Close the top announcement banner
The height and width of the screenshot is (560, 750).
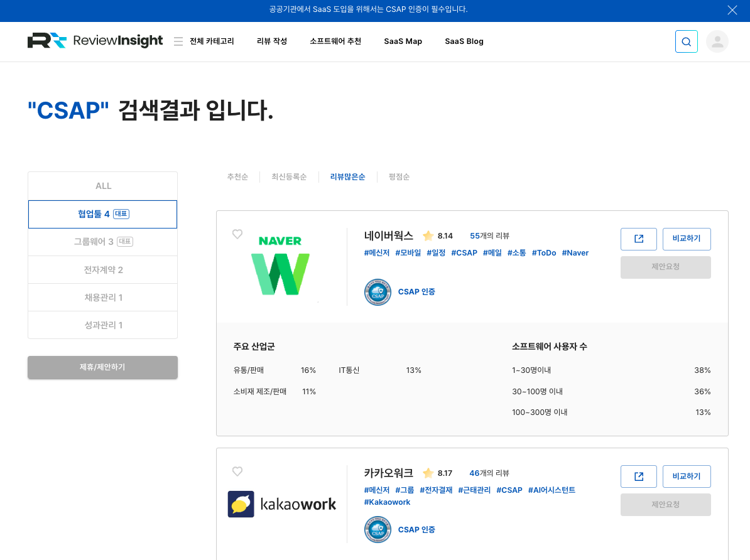732,10
